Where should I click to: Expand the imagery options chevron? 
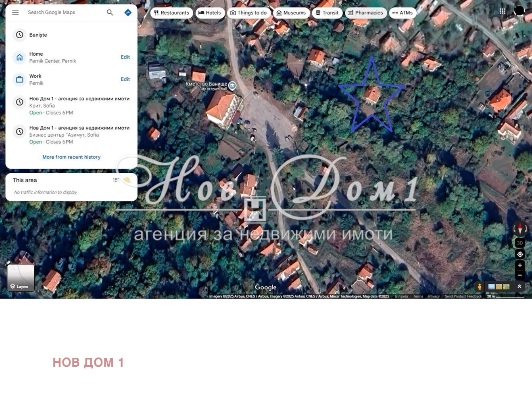tap(519, 287)
